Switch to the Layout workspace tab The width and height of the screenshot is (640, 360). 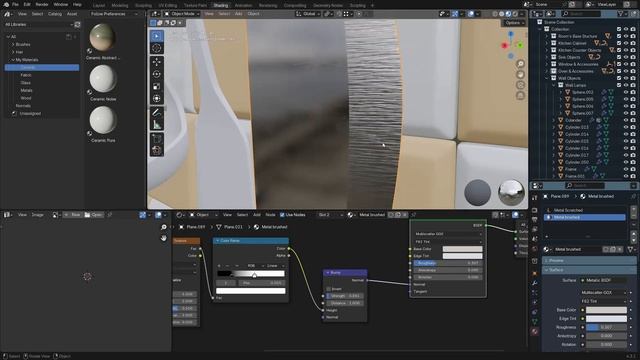99,5
